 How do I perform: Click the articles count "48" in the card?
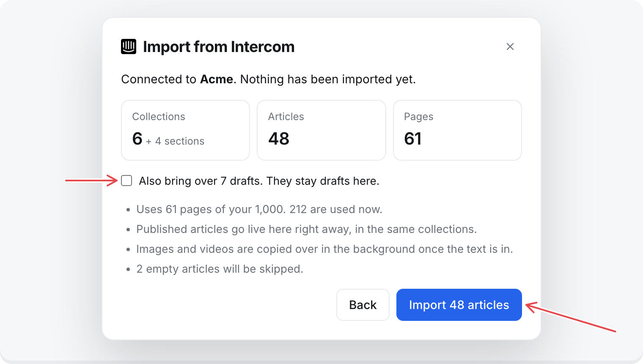(279, 139)
